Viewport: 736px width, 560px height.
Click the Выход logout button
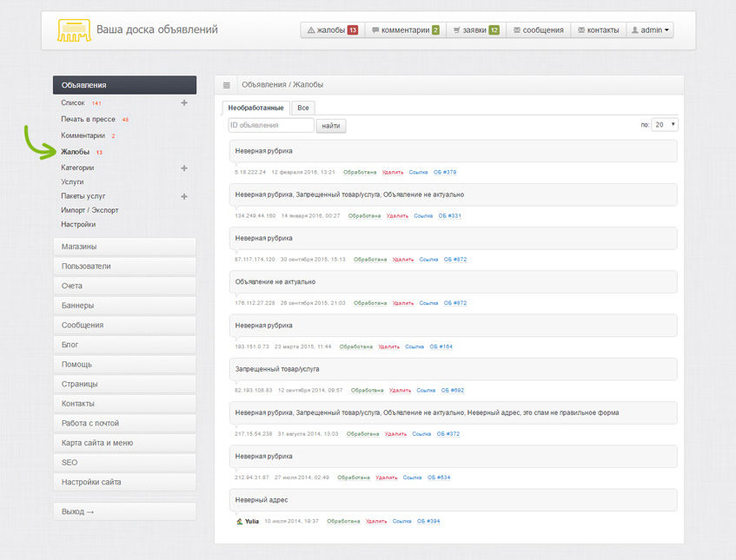click(x=124, y=511)
